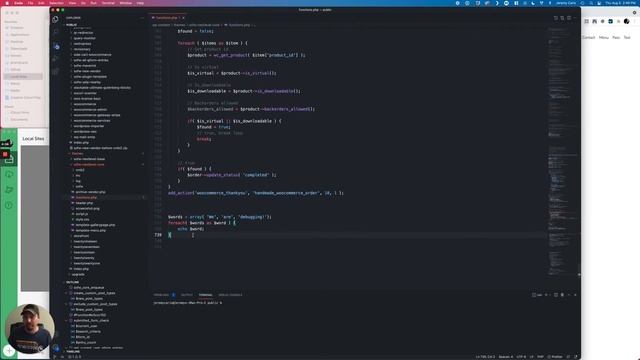The height and width of the screenshot is (360, 640).
Task: Collapse the OUTLINE section header
Action: [x=73, y=282]
